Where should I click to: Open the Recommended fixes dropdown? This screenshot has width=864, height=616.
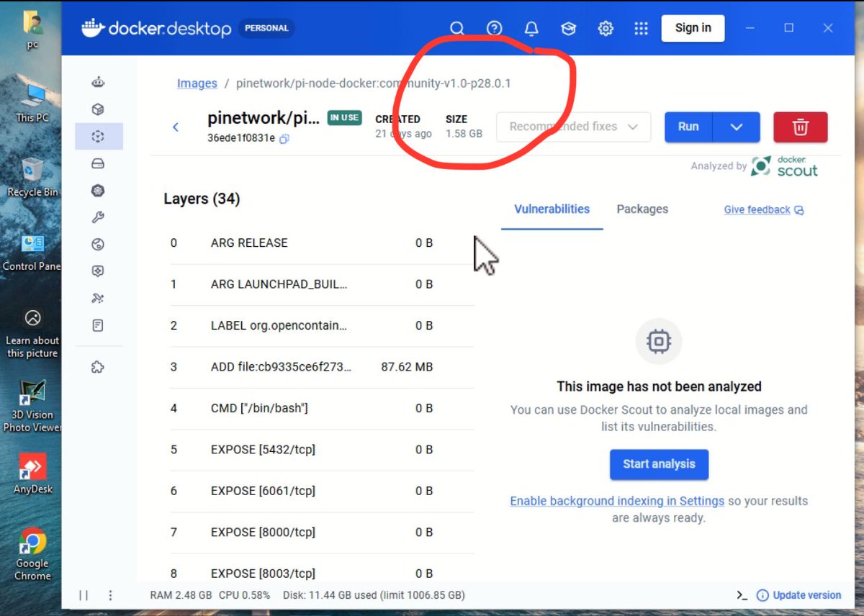(573, 127)
